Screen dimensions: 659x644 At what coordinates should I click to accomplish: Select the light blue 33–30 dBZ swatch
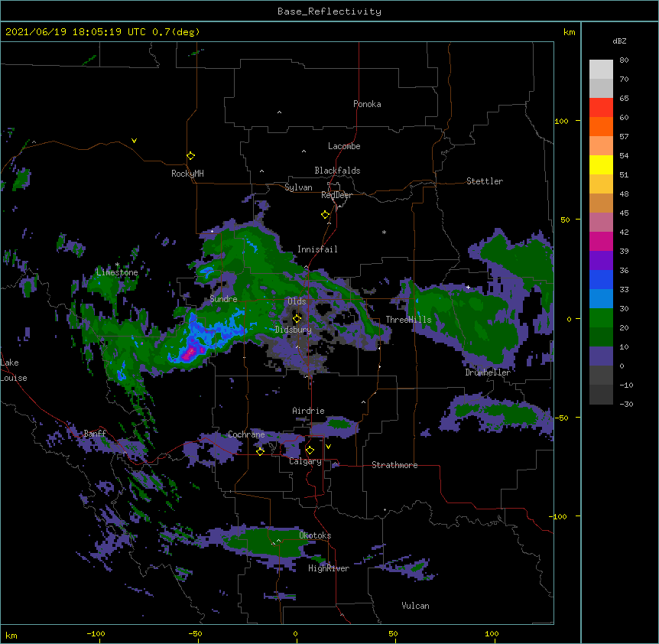[x=601, y=298]
